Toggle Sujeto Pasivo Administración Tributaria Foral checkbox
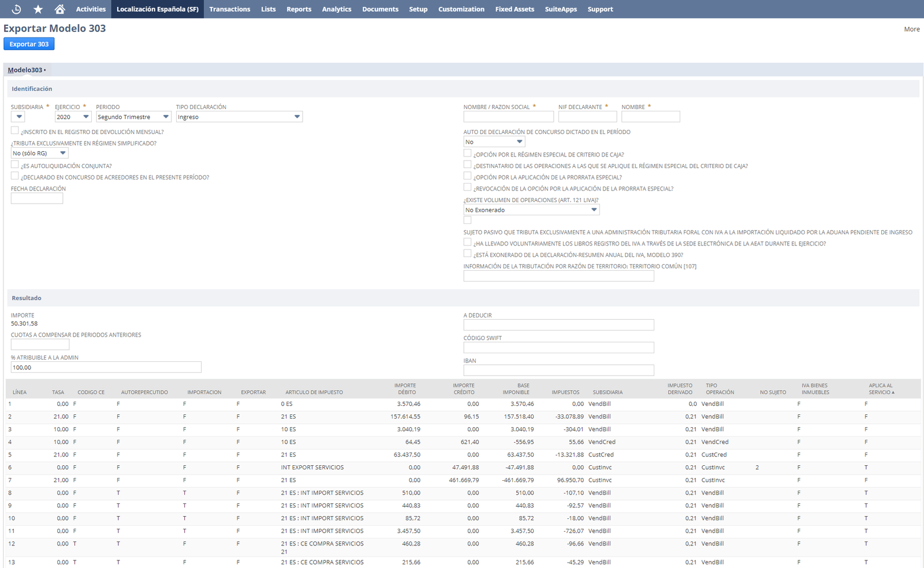 click(467, 220)
